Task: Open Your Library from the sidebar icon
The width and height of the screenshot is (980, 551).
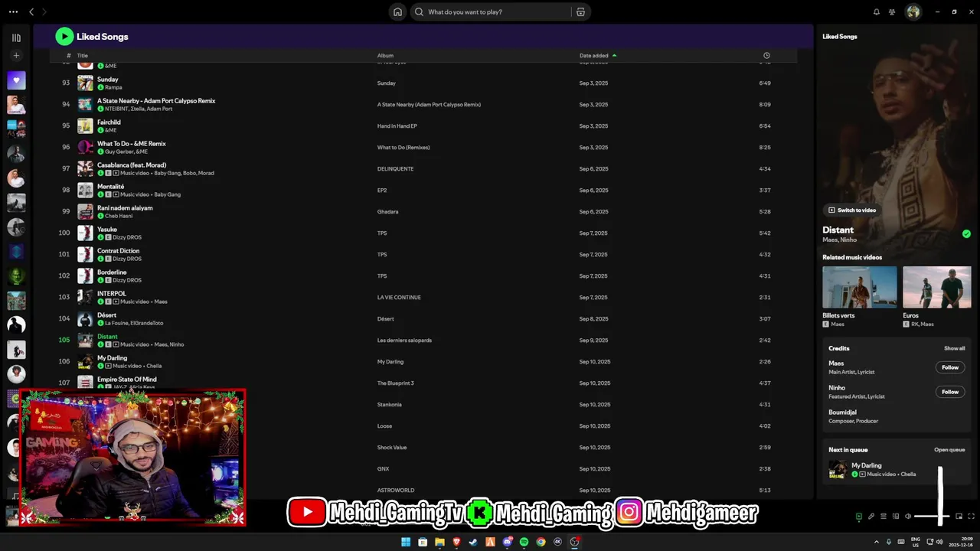Action: (x=16, y=37)
